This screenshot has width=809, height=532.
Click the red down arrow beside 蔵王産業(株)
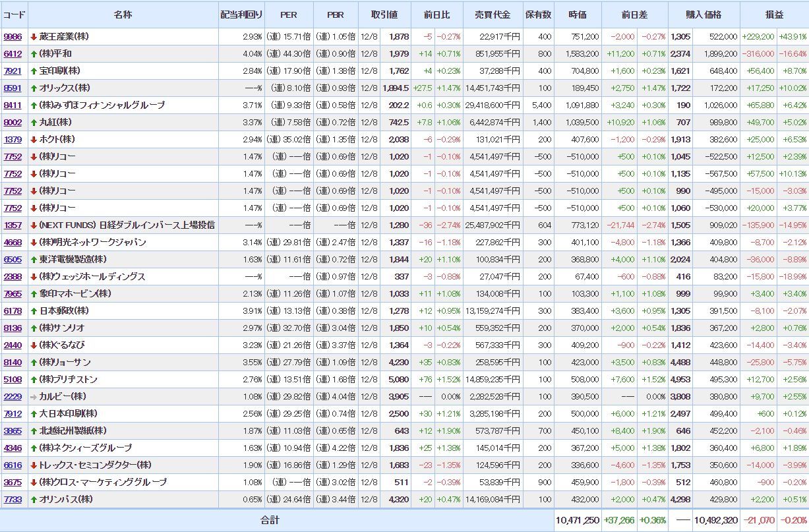pyautogui.click(x=34, y=37)
